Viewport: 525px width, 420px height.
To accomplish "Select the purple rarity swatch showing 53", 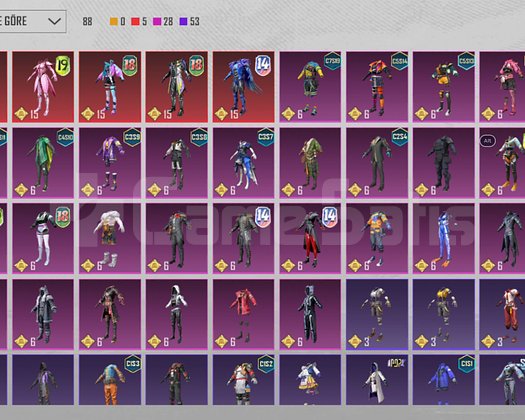I will click(x=183, y=22).
